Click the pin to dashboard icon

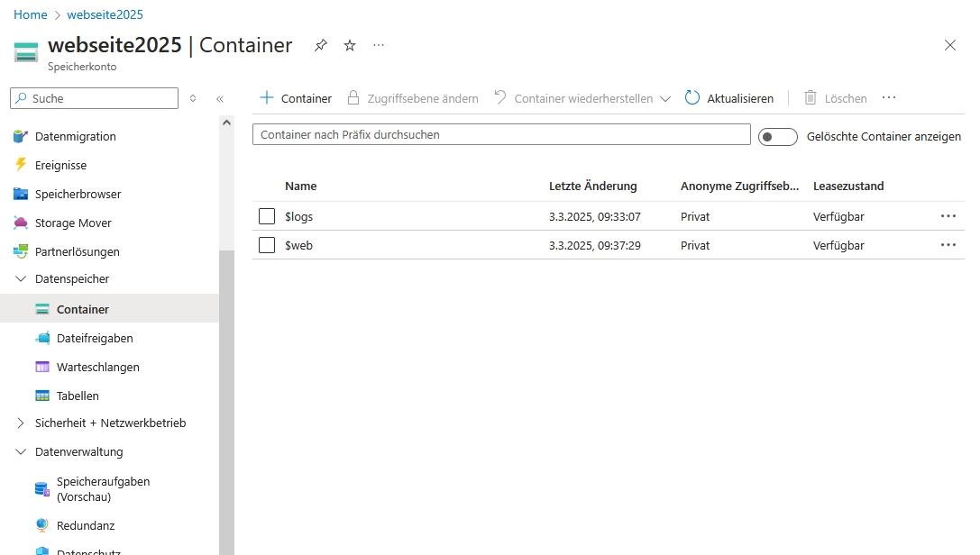coord(321,46)
